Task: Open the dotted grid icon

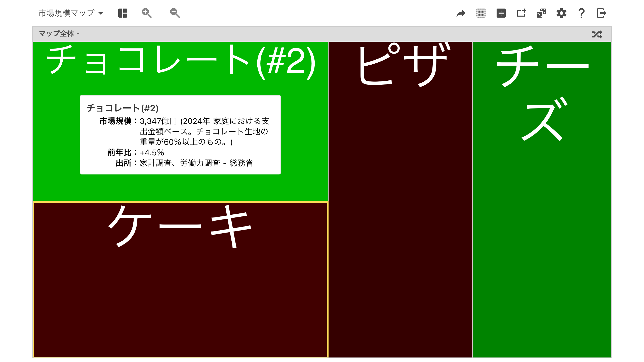Action: click(481, 13)
